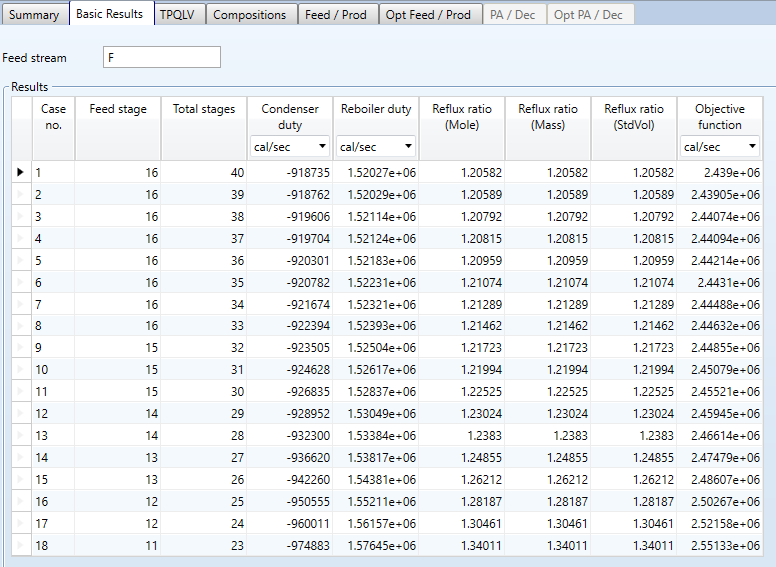Click Reflux ratio (Mass) column header
776x567 pixels.
548,129
